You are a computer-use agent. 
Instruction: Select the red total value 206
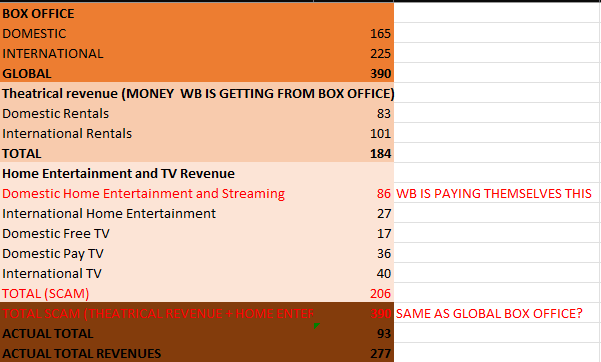tap(380, 294)
